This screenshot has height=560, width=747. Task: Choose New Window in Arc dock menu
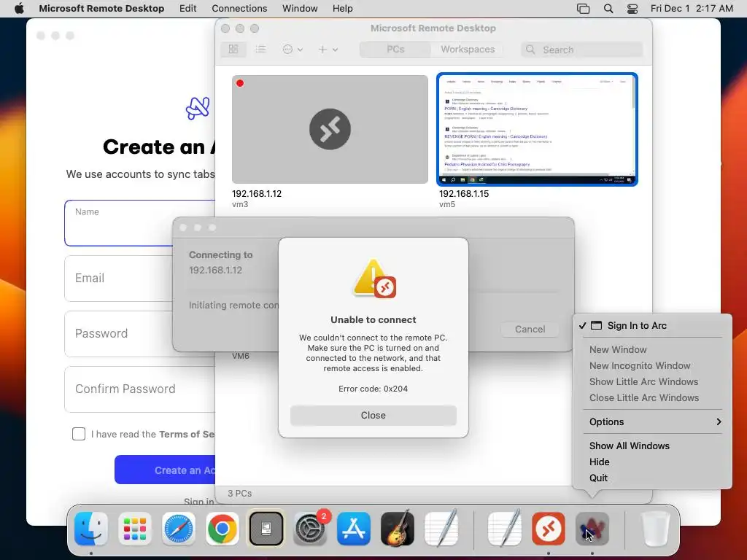[618, 349]
